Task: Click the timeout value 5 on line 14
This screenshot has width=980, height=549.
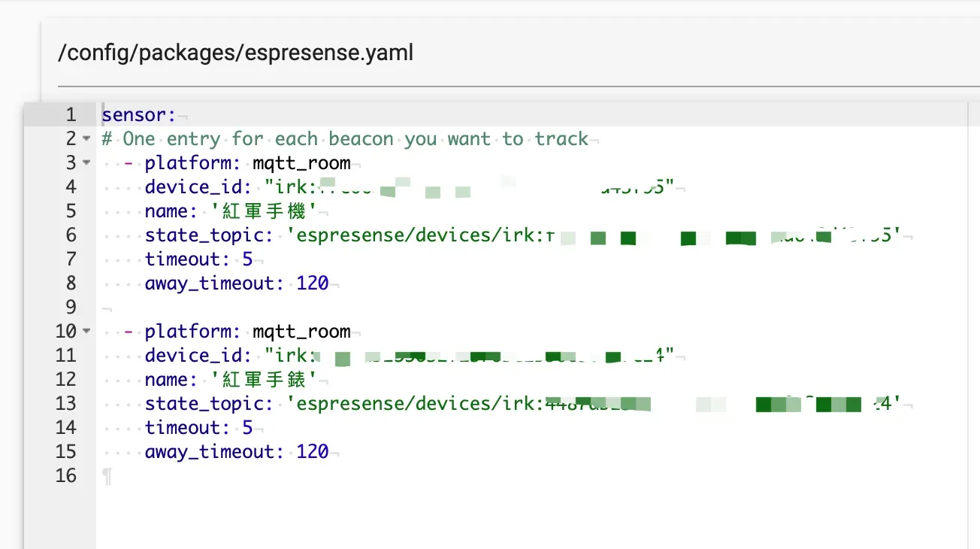Action: [x=248, y=428]
